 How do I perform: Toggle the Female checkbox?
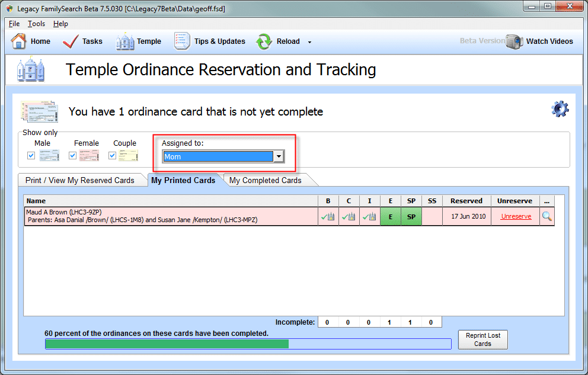(x=73, y=155)
